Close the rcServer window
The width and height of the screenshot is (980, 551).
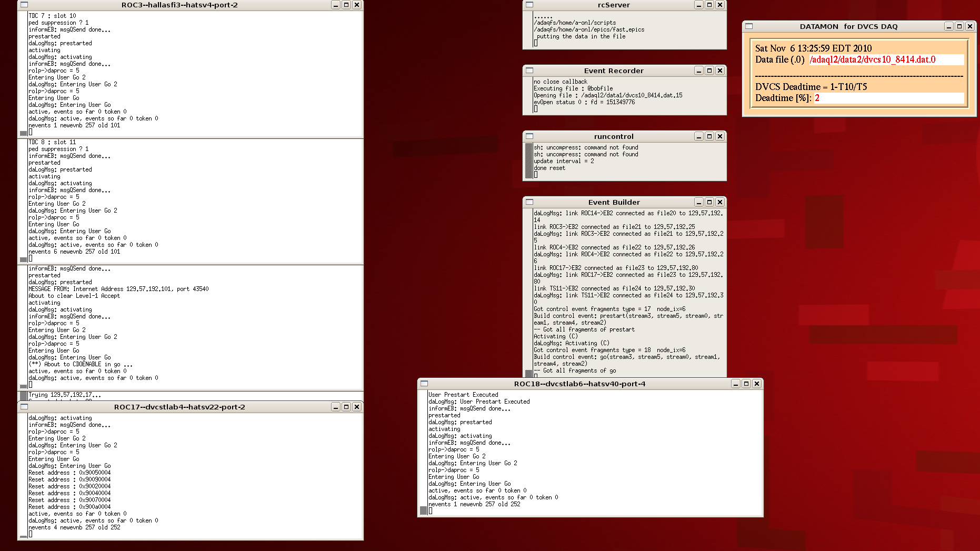720,5
